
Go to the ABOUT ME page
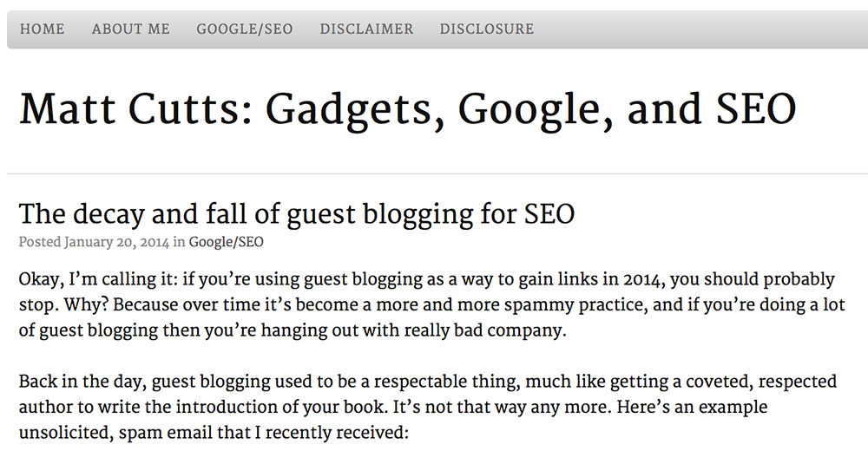131,29
